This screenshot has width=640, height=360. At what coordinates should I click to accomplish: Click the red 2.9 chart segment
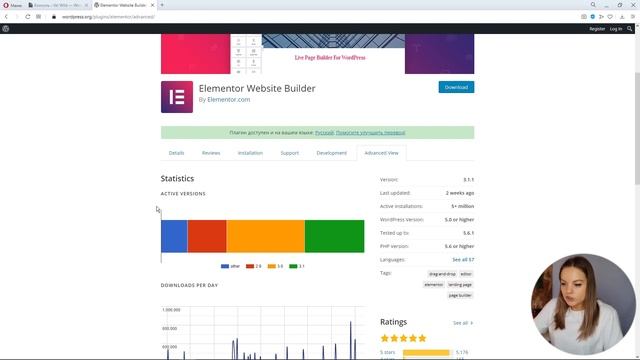pyautogui.click(x=207, y=236)
